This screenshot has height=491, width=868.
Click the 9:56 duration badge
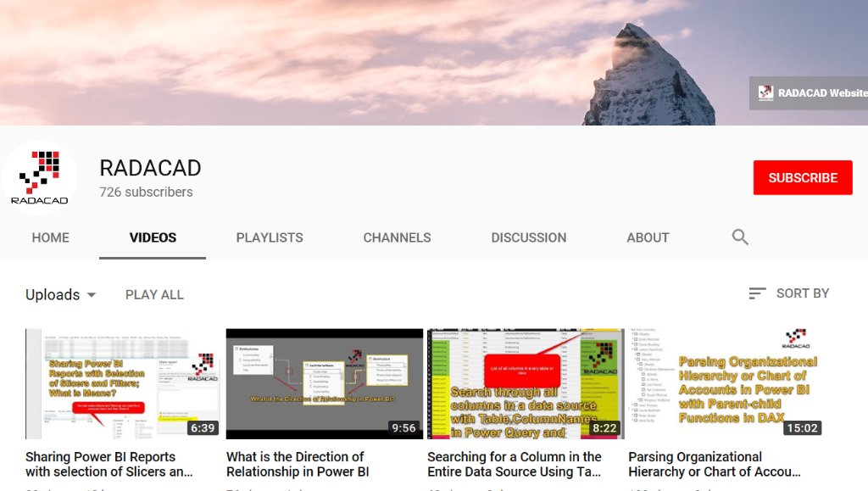click(403, 428)
